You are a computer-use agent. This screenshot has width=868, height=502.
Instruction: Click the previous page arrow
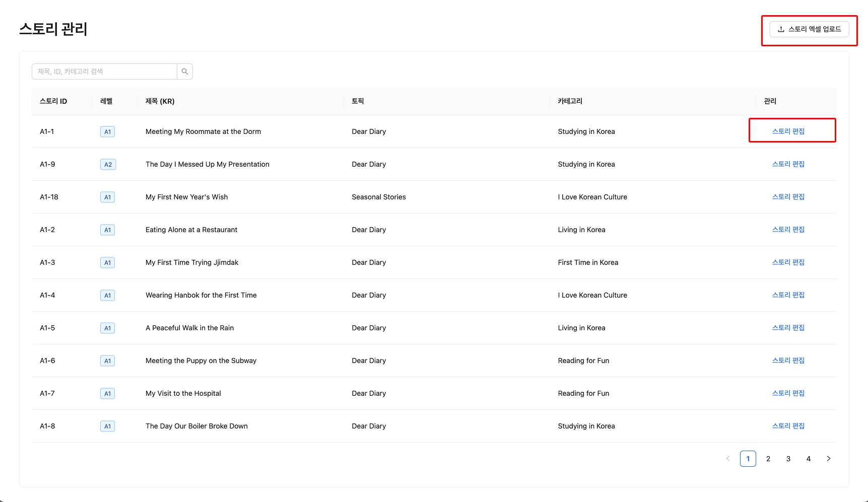(x=728, y=459)
